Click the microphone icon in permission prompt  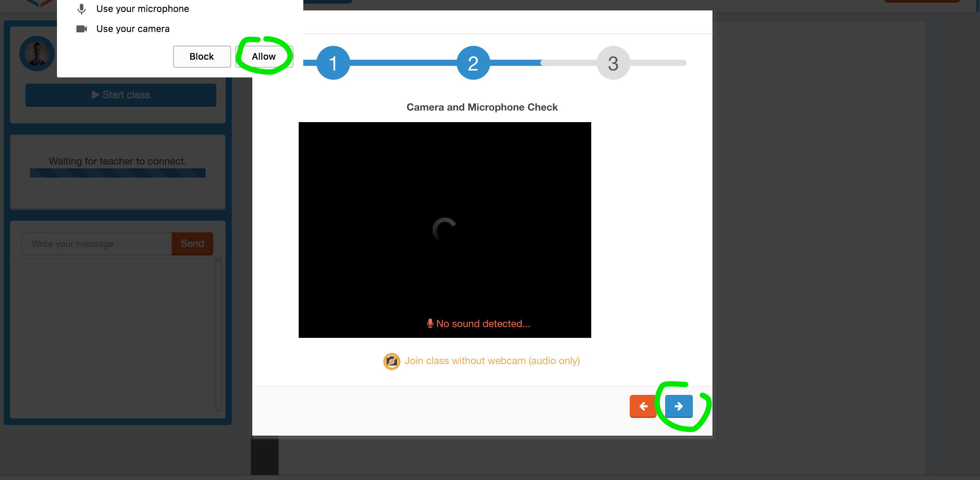tap(82, 9)
